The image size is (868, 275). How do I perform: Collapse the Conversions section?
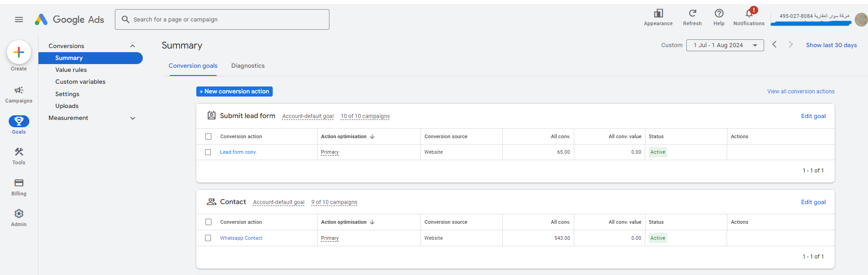pyautogui.click(x=133, y=46)
